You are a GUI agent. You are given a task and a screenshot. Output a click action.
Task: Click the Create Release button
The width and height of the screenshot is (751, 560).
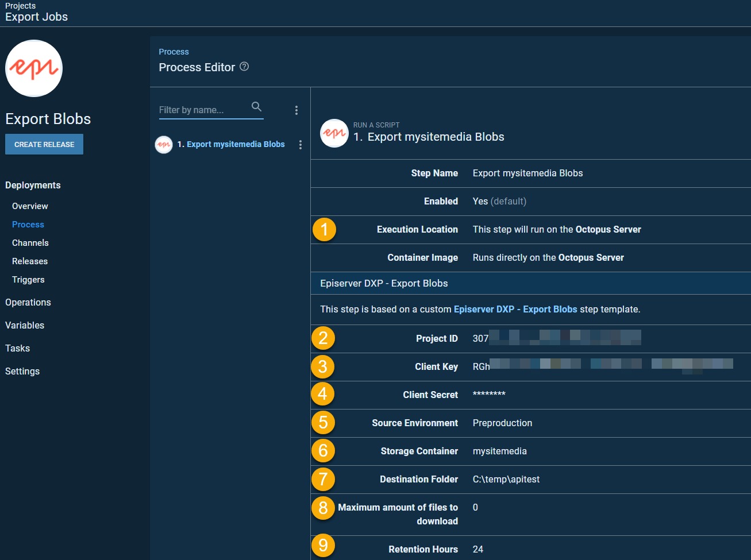coord(44,144)
